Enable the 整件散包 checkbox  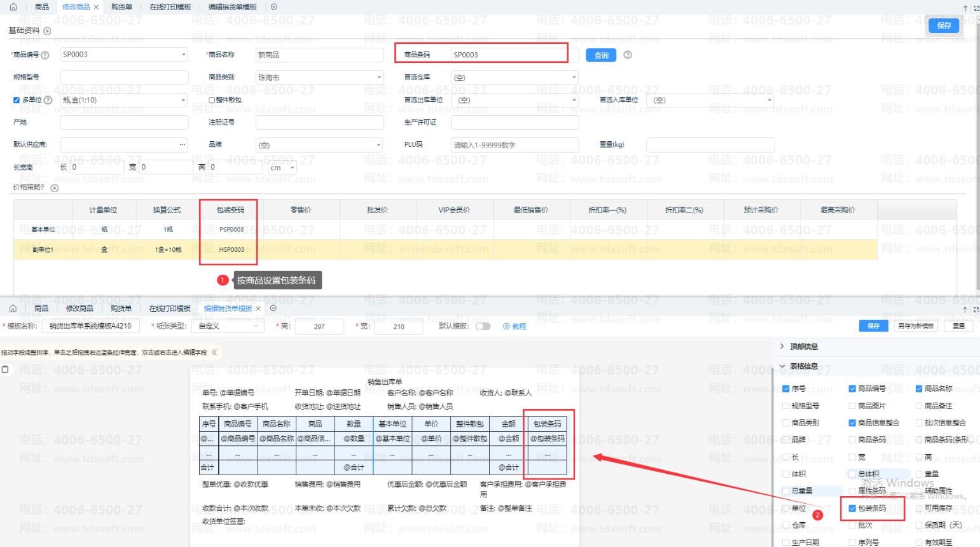[x=212, y=100]
